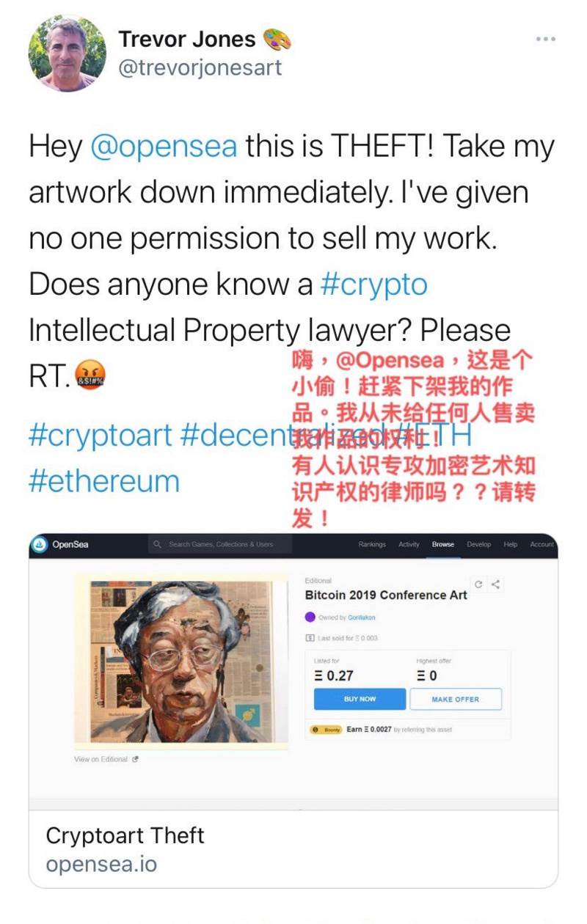The height and width of the screenshot is (924, 587).
Task: Open owner Gorillakon profile link
Action: [x=361, y=617]
